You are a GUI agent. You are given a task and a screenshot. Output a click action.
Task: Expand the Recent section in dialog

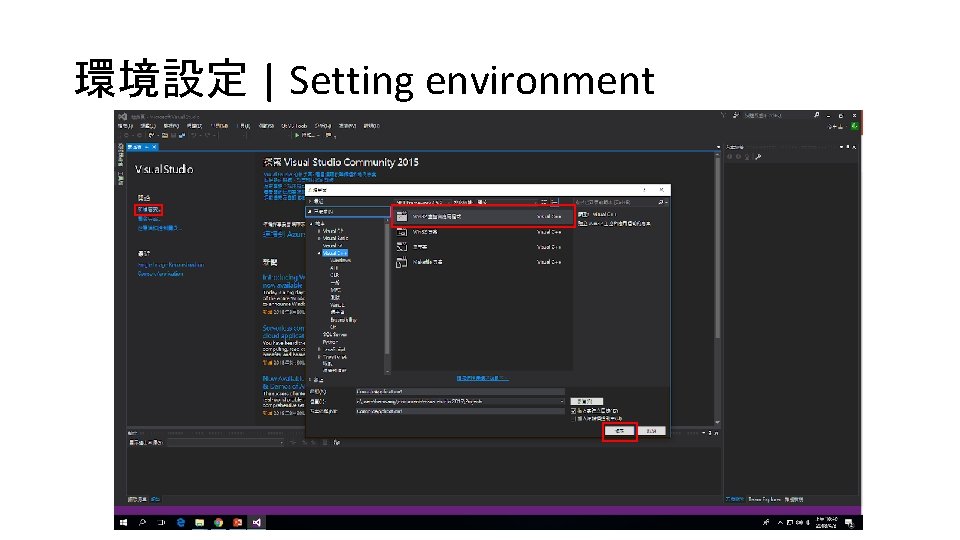click(310, 201)
